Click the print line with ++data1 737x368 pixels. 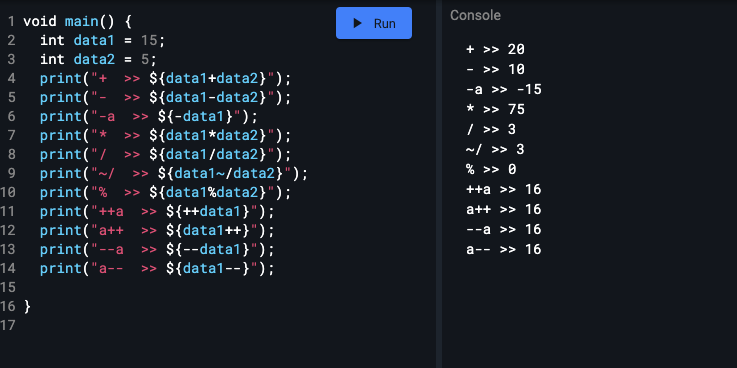click(x=157, y=211)
